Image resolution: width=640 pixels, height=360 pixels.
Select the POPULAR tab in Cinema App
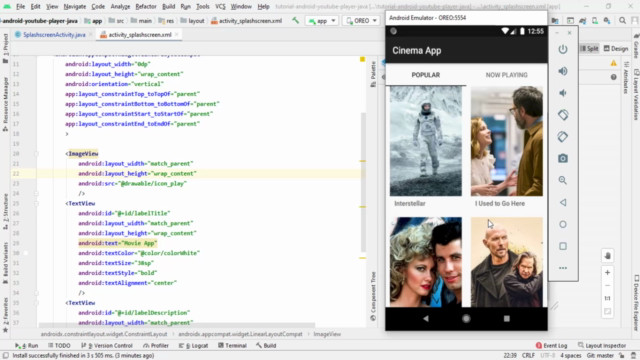[x=426, y=75]
